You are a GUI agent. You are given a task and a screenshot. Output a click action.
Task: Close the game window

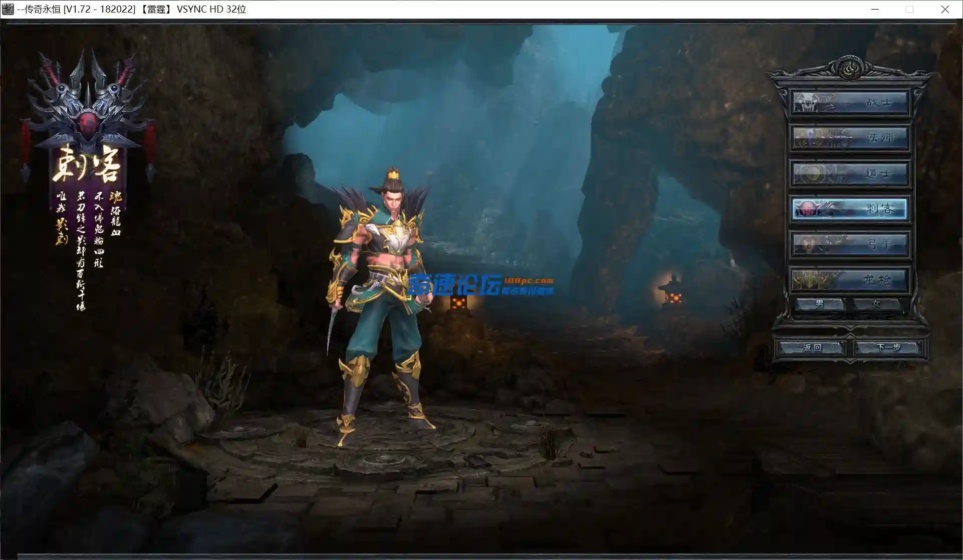tap(945, 9)
